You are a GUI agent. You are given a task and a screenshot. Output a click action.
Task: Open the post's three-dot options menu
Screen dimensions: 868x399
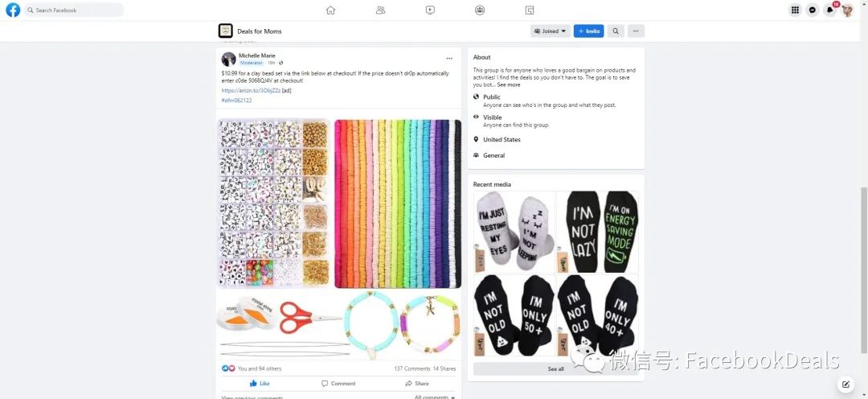point(449,58)
